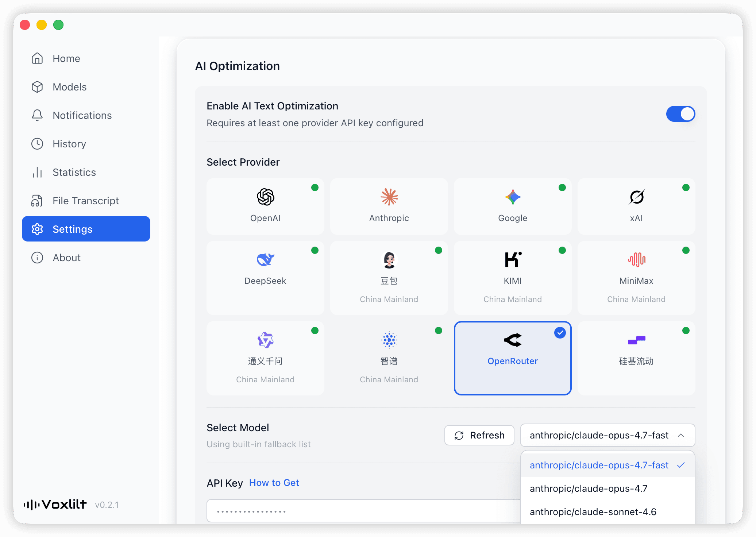Choose anthropic/claude-opus-4.7-fast from list
Screen dimensions: 756x537
[x=608, y=465]
